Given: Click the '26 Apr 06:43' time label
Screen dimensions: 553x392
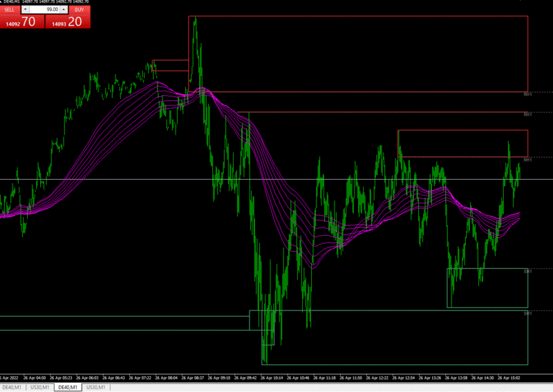Looking at the screenshot, I should [x=113, y=378].
